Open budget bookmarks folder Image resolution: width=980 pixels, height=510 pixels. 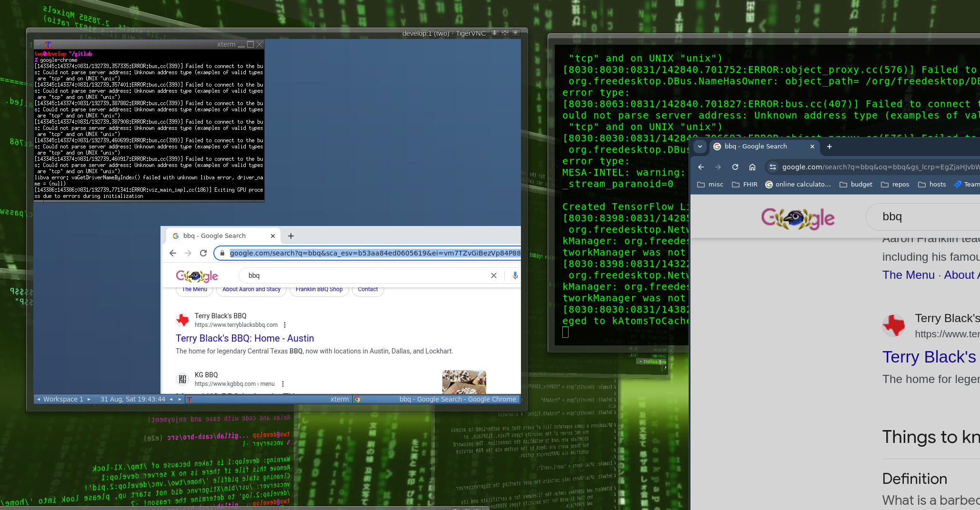856,185
